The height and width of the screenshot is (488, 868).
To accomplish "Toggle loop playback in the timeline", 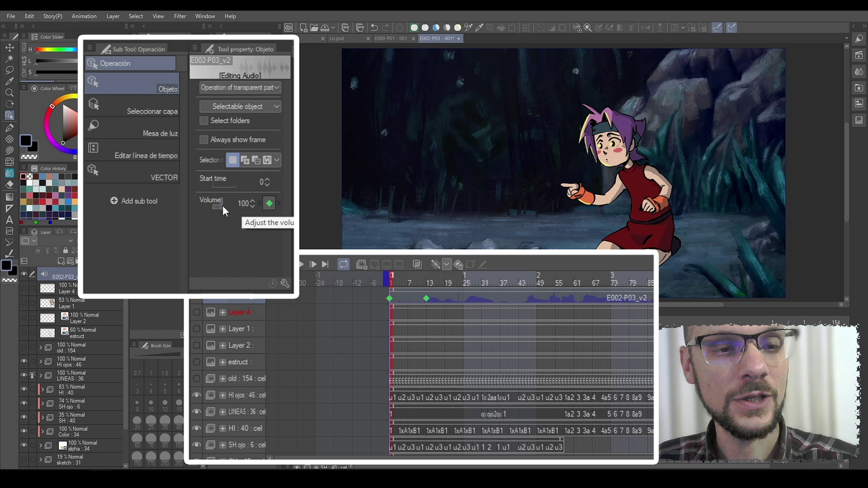I will [344, 264].
